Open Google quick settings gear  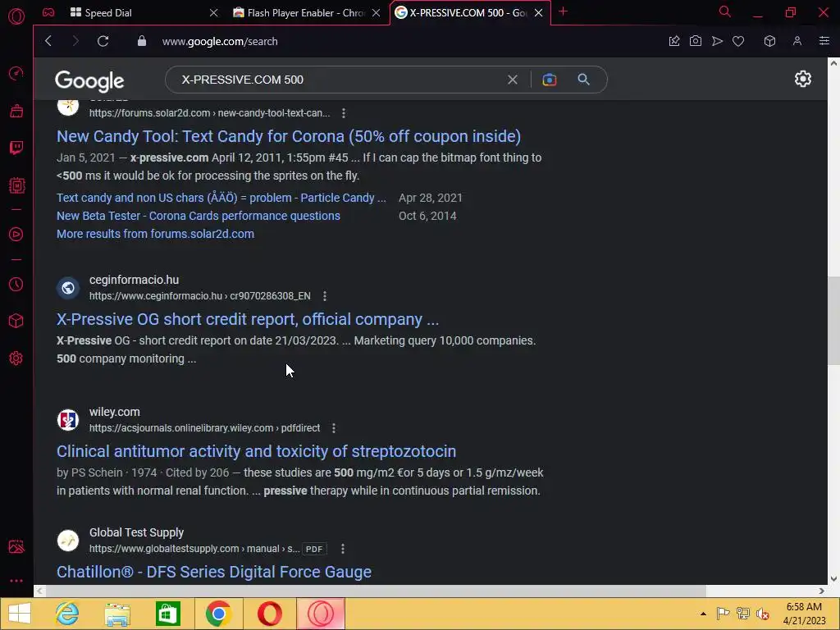pos(802,79)
